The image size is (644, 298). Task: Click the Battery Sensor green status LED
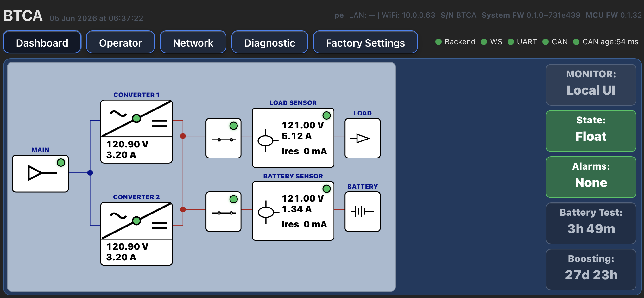326,189
